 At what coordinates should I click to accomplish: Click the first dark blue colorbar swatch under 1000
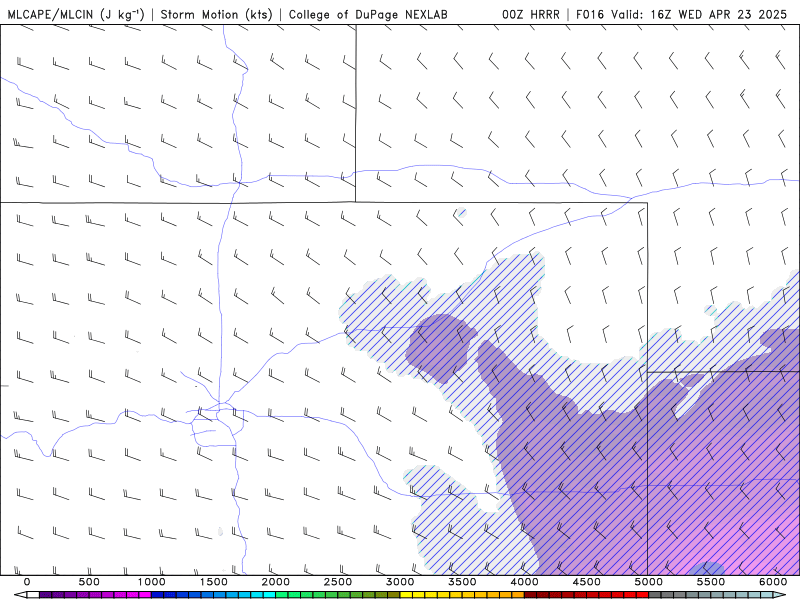point(158,595)
